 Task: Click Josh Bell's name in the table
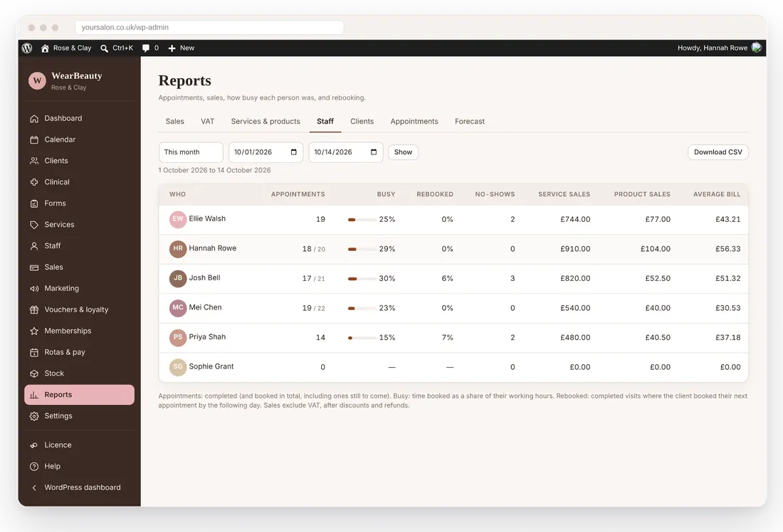coord(204,278)
